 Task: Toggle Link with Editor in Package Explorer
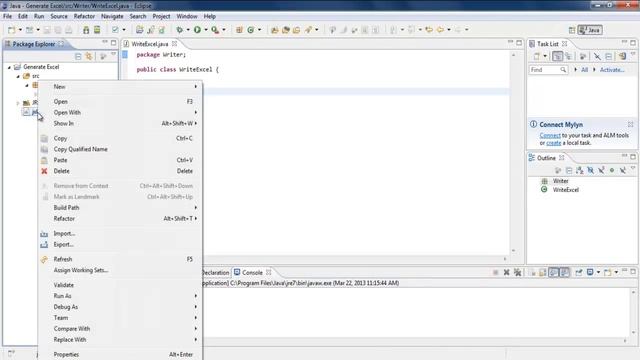coord(89,56)
